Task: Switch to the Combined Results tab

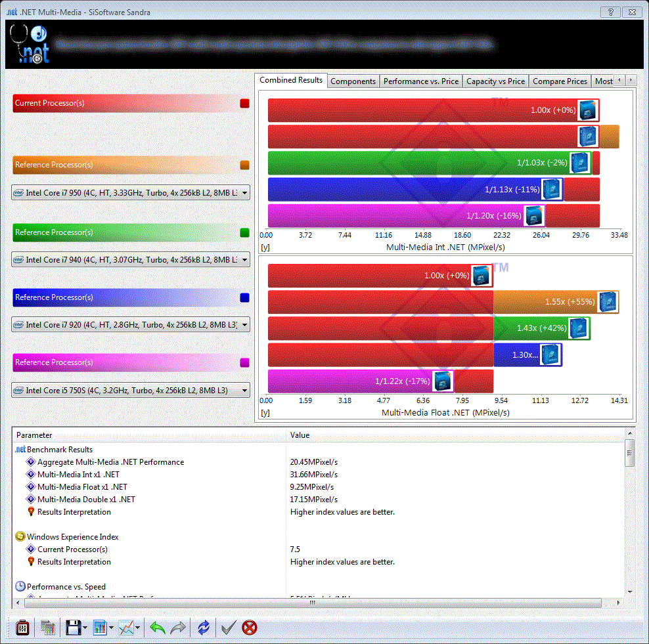Action: click(291, 80)
